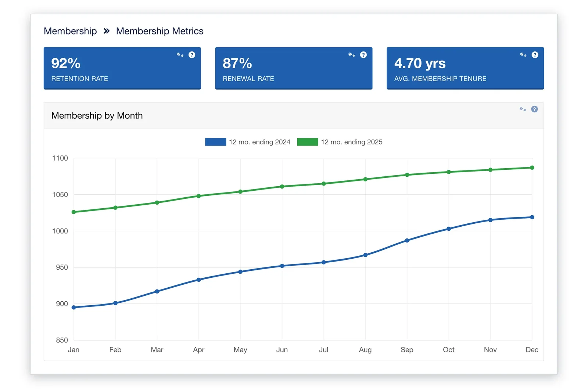588x392 pixels.
Task: Select the blue 2024 data point for Jan
Action: click(74, 308)
